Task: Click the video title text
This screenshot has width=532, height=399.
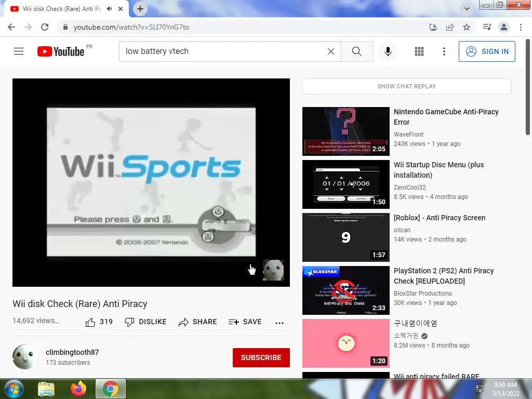Action: (80, 304)
